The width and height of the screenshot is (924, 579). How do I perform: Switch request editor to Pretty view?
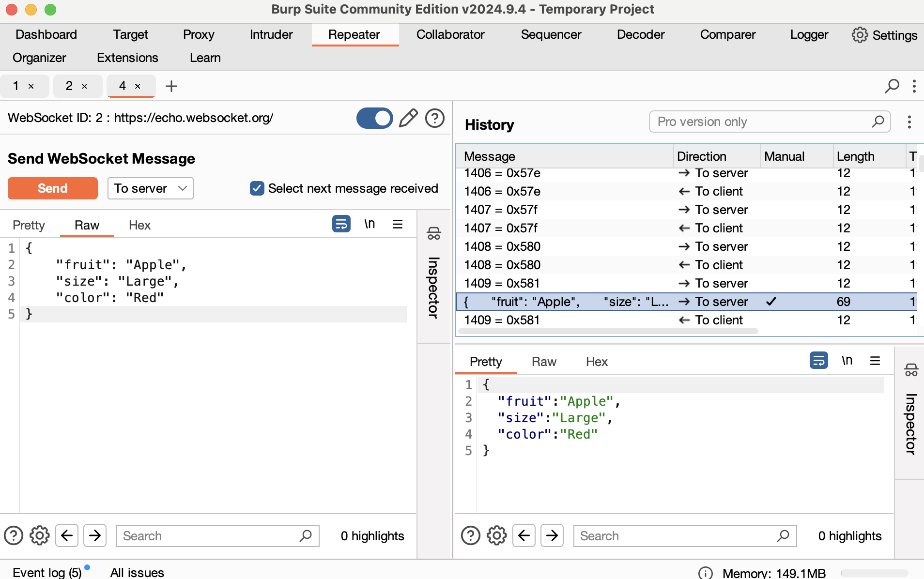click(29, 225)
